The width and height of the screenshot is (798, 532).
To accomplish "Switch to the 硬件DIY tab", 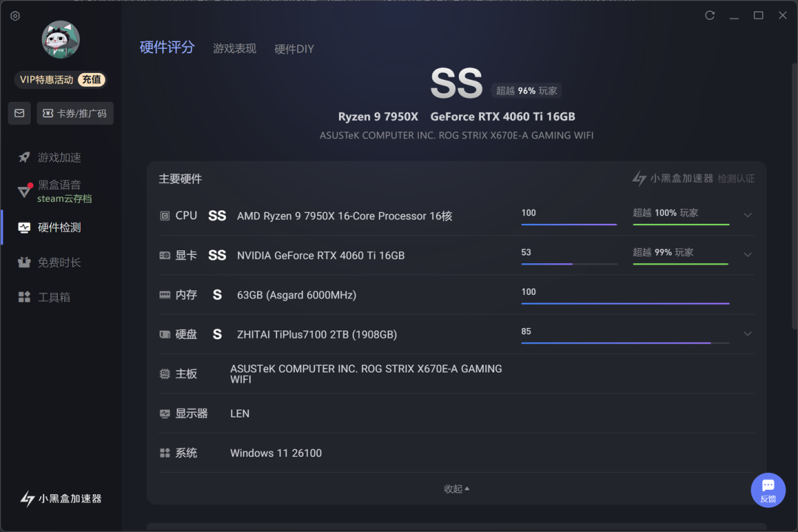I will tap(294, 49).
